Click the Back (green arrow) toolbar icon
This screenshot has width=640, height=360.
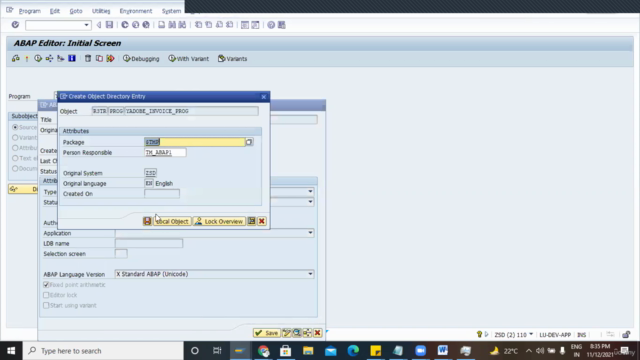coord(125,25)
